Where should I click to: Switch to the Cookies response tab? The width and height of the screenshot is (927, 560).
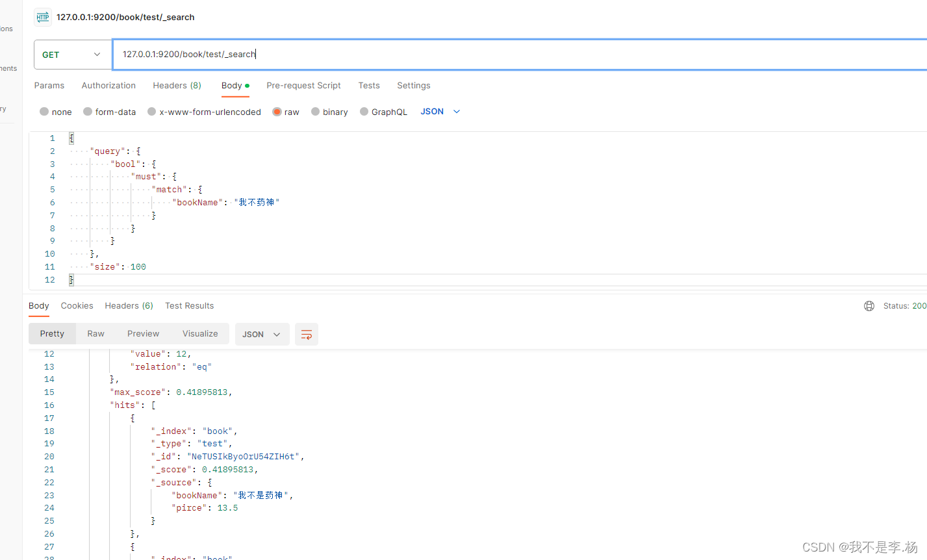click(77, 305)
